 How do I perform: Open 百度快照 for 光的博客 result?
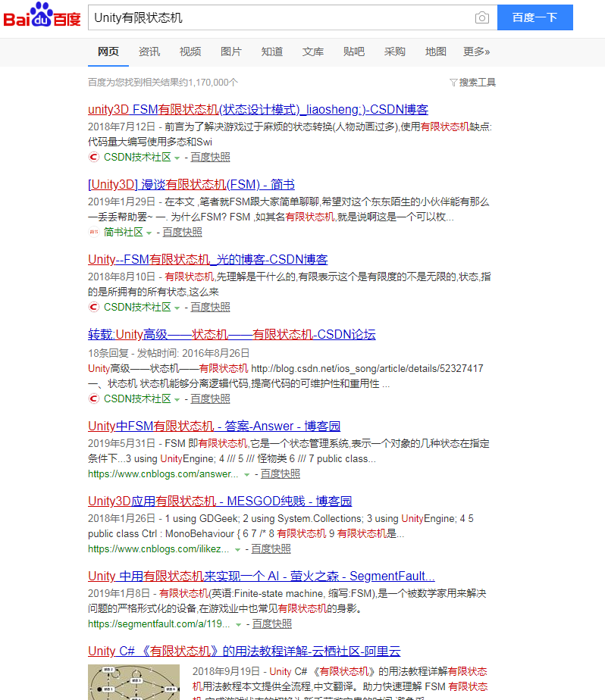pyautogui.click(x=210, y=307)
